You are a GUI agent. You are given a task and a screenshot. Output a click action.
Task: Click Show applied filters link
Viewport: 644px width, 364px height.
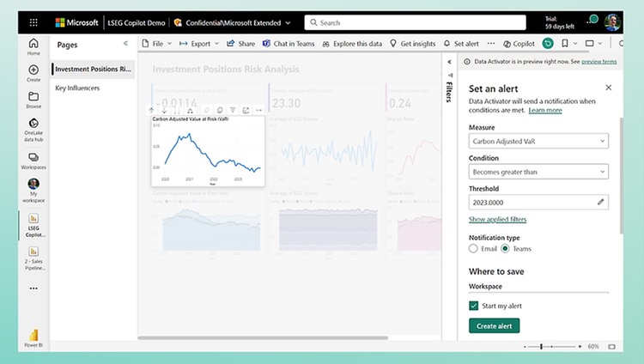[x=497, y=219]
